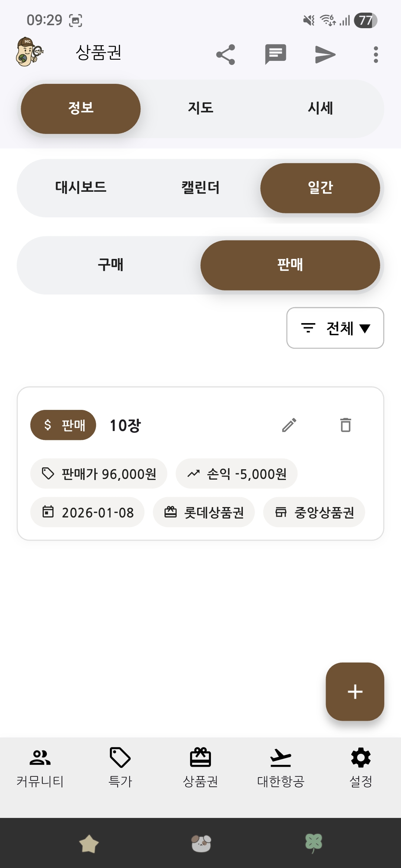Open the chat message icon
Screen dimensions: 401x868
pyautogui.click(x=276, y=55)
